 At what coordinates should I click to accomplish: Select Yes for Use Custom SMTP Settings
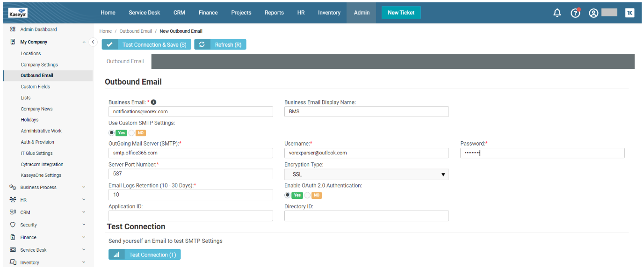pos(112,133)
